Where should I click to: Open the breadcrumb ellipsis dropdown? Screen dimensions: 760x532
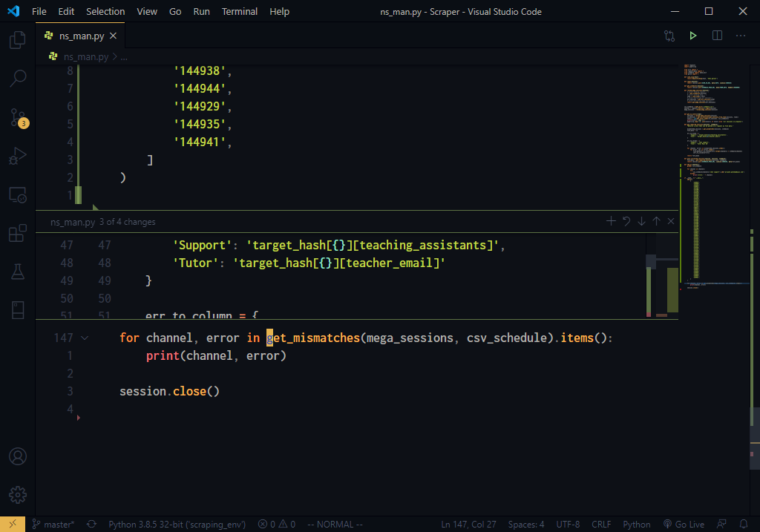coord(124,57)
